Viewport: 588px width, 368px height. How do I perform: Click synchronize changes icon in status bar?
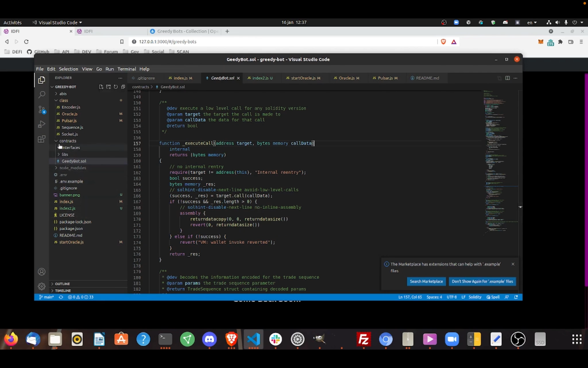pyautogui.click(x=61, y=297)
